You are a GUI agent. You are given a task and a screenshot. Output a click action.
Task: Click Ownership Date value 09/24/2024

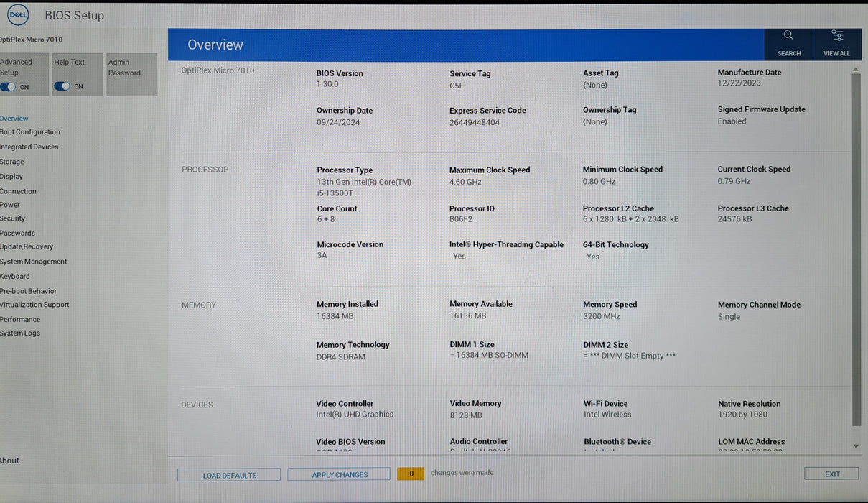tap(338, 122)
